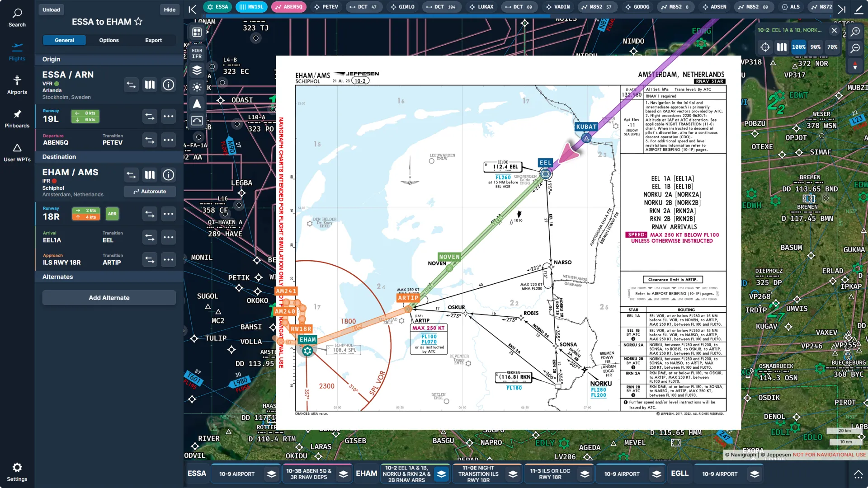This screenshot has width=868, height=488.
Task: Open overlay options for the EGLL 10-9 Airport chart
Action: pos(755,474)
